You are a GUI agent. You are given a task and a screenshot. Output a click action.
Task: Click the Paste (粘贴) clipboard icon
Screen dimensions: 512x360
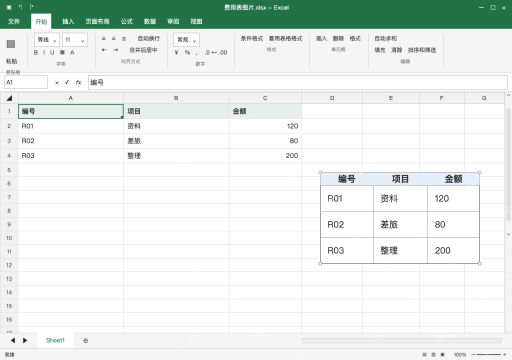(x=11, y=44)
